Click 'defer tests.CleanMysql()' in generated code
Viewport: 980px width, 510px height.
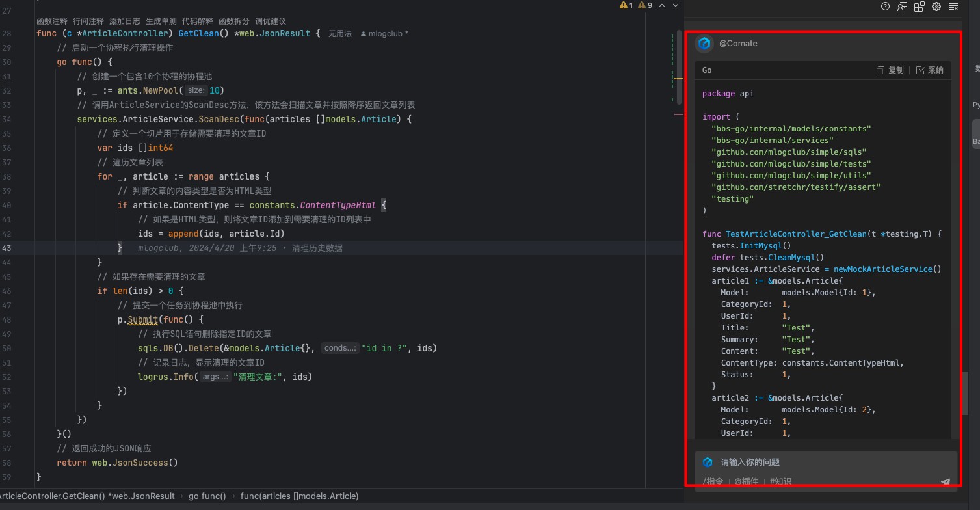tap(768, 258)
